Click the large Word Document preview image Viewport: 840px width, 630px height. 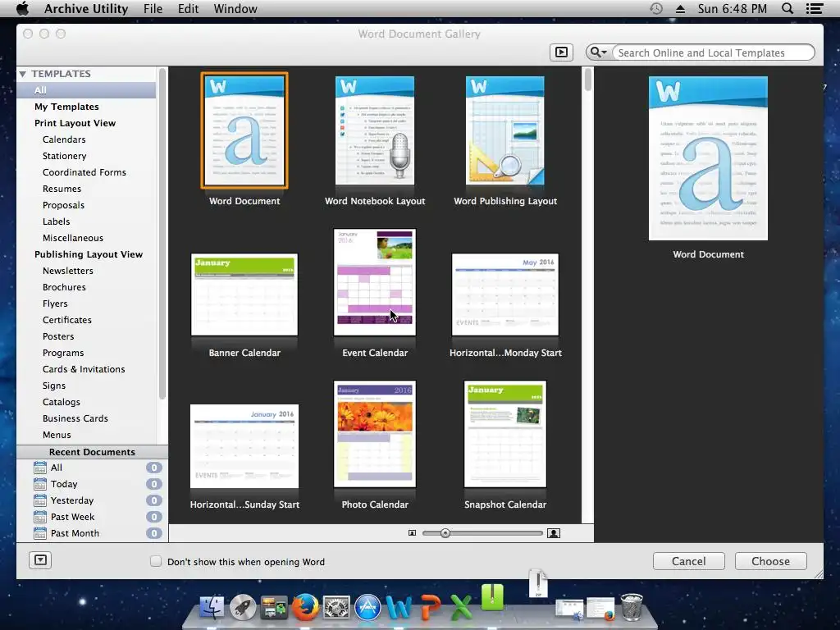[708, 158]
